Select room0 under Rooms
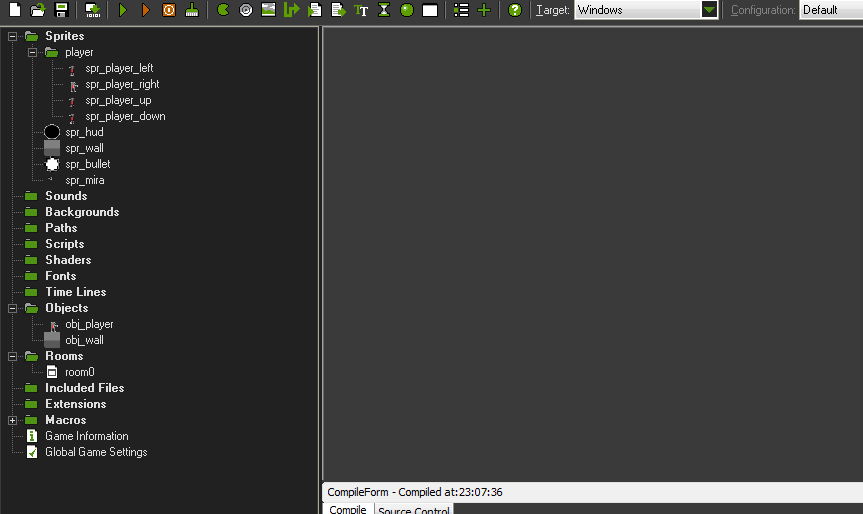The image size is (863, 514). pyautogui.click(x=80, y=373)
